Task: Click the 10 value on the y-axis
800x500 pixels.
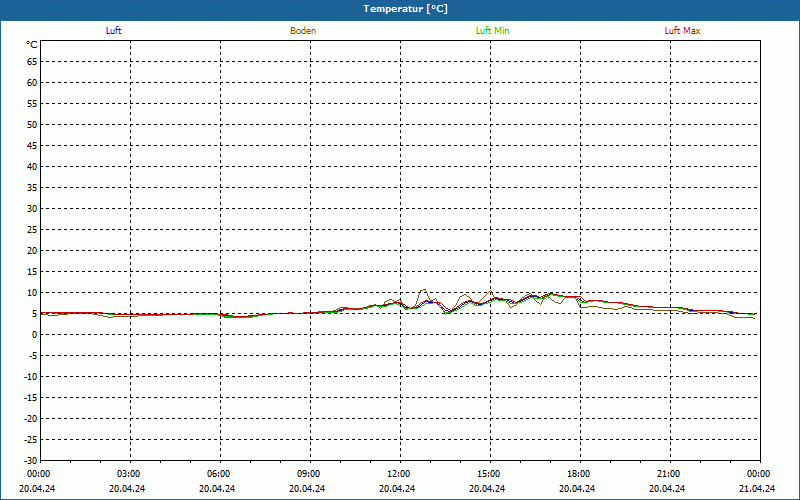Action: 32,293
